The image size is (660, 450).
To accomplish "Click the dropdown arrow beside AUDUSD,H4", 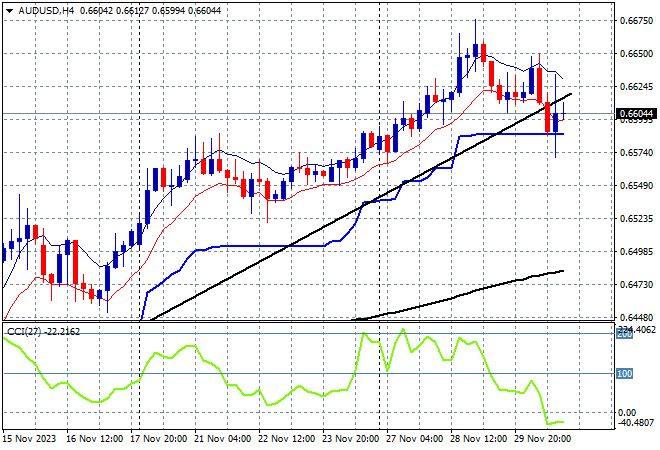I will tap(10, 9).
